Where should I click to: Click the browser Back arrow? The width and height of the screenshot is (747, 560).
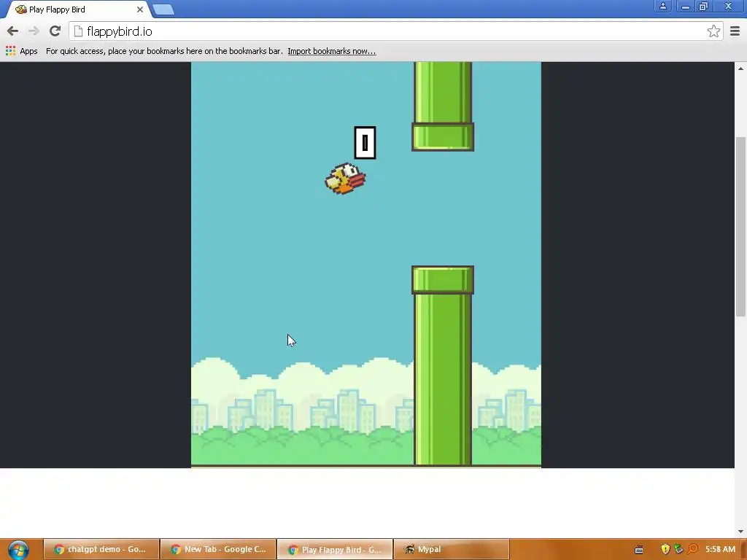13,31
